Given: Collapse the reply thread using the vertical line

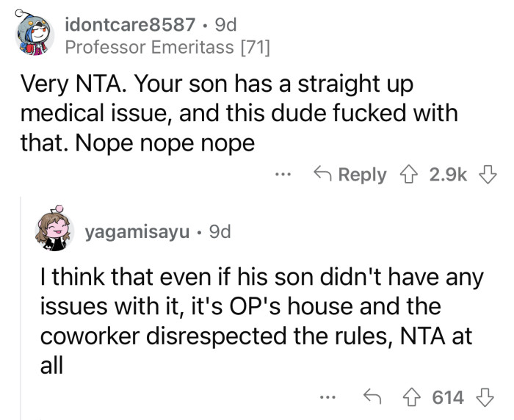Looking at the screenshot, I should point(21,308).
